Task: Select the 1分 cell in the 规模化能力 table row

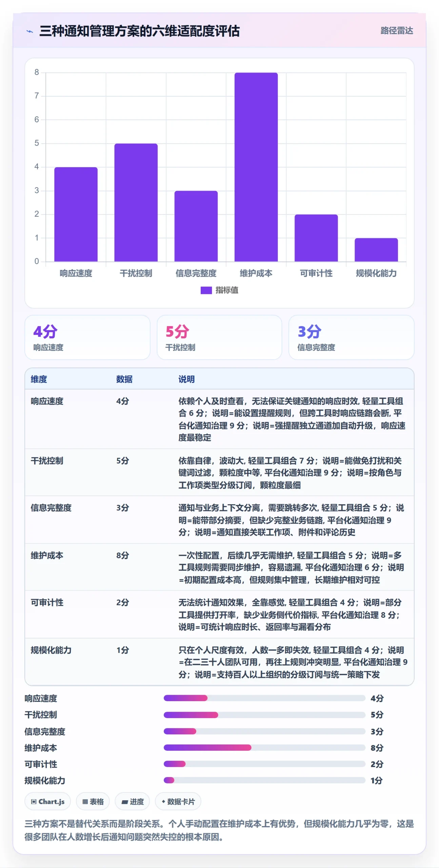Action: (123, 650)
